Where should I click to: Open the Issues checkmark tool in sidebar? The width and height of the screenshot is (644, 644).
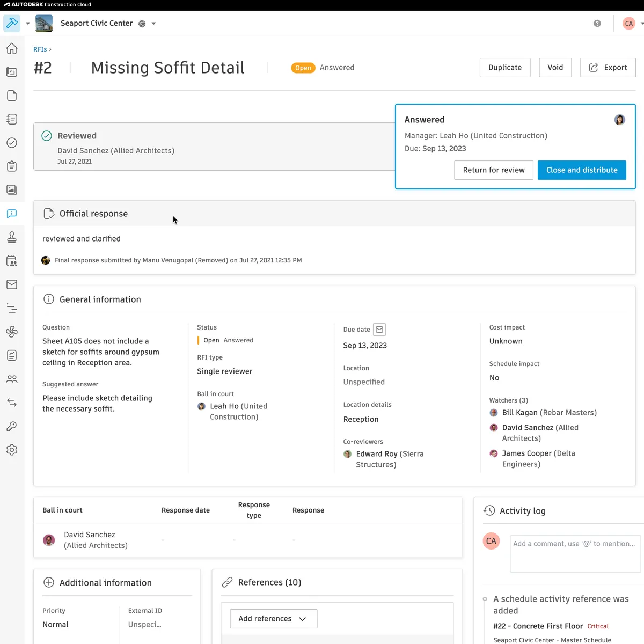(x=12, y=143)
